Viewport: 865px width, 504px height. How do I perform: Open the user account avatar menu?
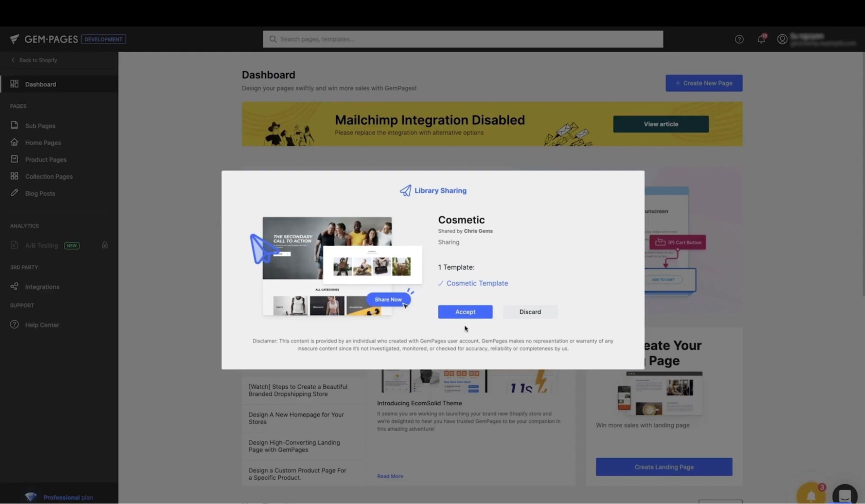[x=782, y=39]
